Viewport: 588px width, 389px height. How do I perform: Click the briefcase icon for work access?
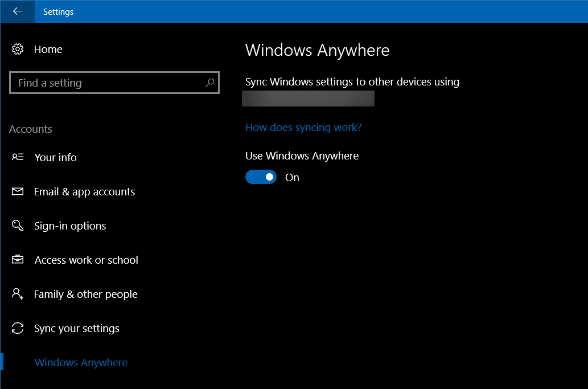click(x=18, y=260)
